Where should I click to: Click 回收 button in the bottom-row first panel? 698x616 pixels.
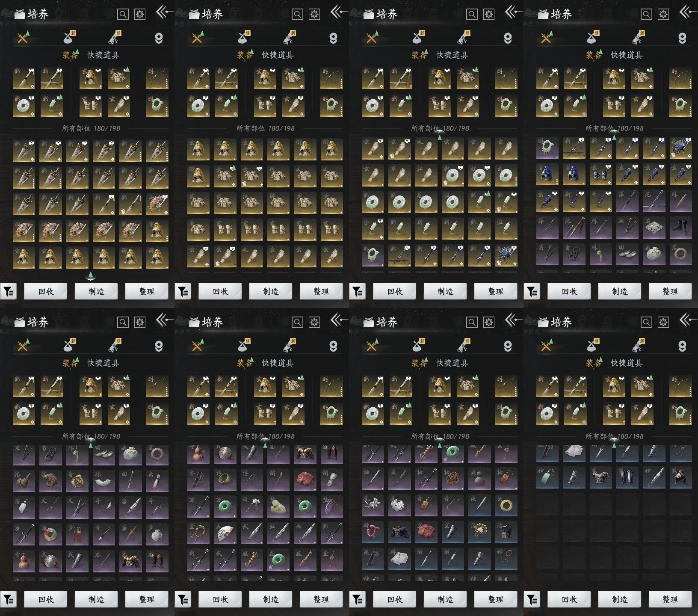46,599
